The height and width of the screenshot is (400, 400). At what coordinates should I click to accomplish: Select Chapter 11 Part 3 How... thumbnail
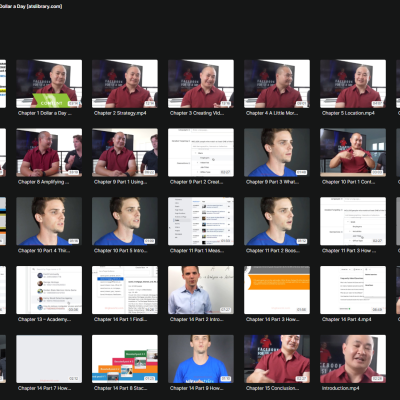(x=353, y=221)
